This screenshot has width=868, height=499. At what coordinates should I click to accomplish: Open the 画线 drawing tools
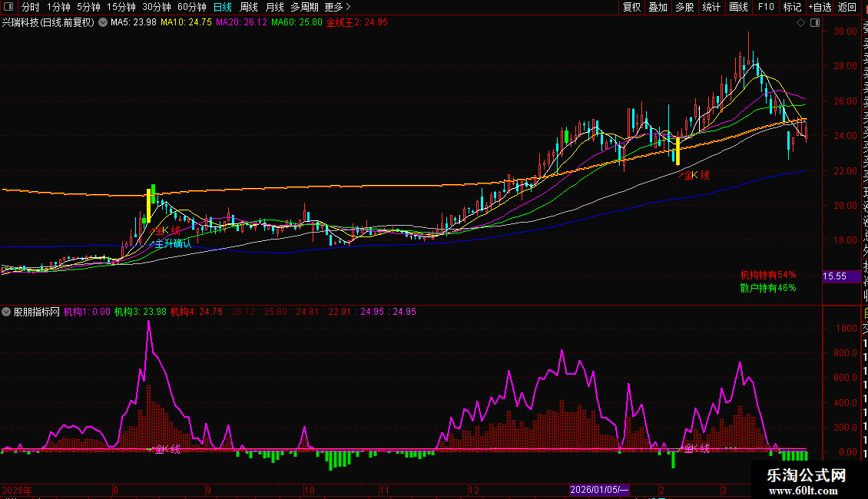[738, 7]
